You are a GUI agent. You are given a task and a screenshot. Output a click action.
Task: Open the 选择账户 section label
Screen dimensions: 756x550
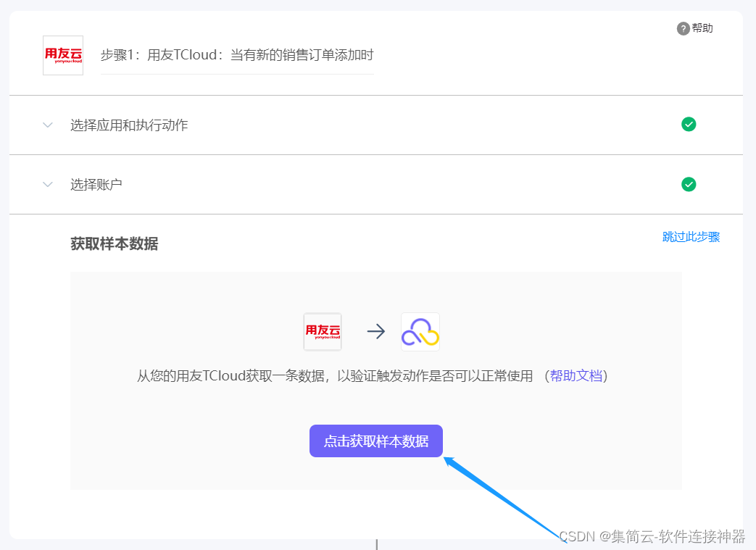(x=96, y=185)
